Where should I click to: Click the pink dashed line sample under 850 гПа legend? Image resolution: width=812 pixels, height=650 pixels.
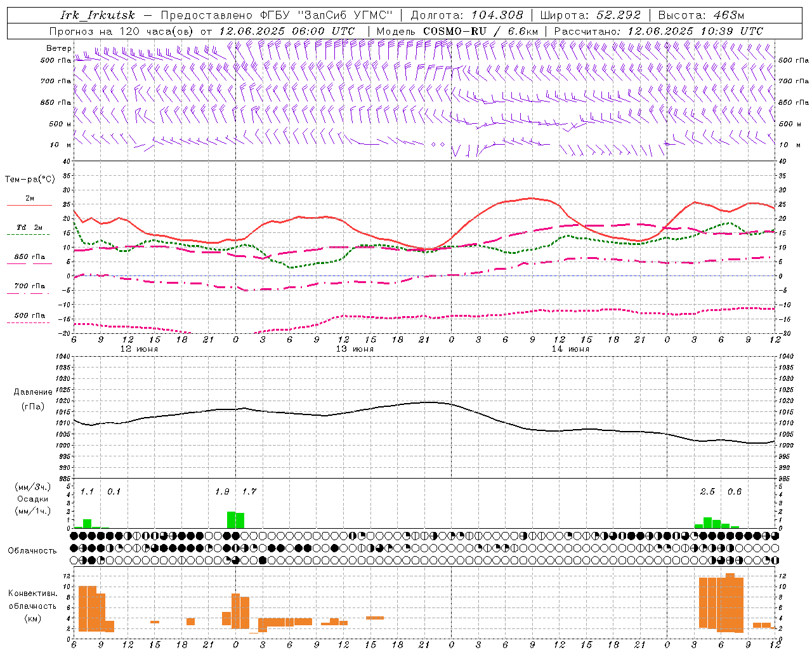pos(29,264)
